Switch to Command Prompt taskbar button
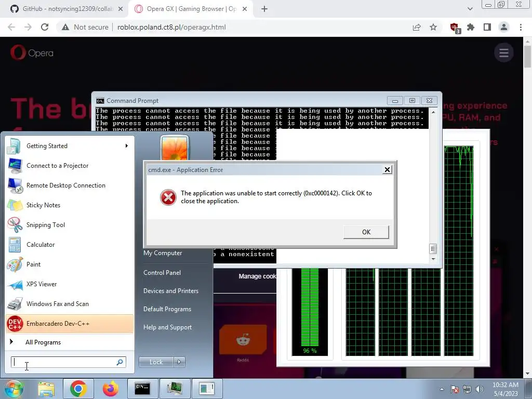The width and height of the screenshot is (532, 399). point(142,389)
